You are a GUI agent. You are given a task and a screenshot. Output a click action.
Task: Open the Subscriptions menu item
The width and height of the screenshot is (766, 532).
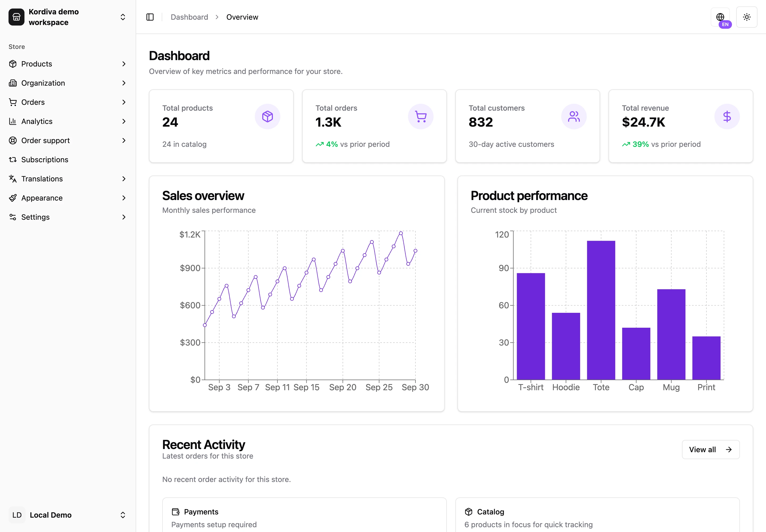68,160
